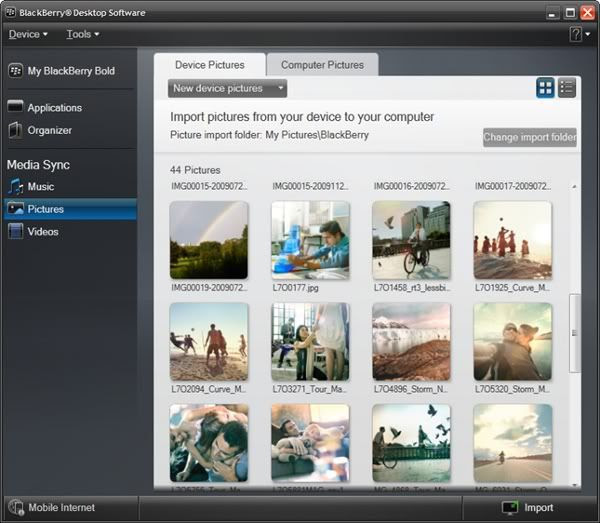Select the L7O2094_Curve volleyball thumbnail
This screenshot has height=523, width=600.
coord(209,341)
